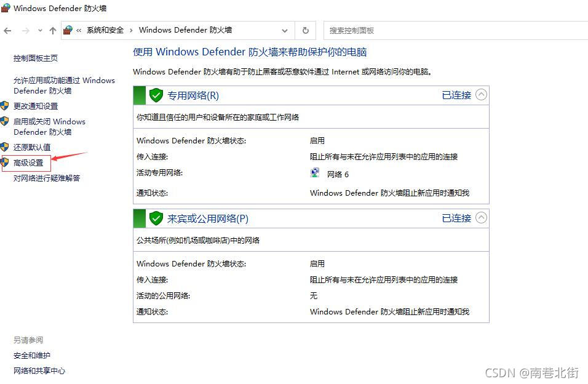Viewport: 588px width, 384px height.
Task: Open 更改通知设置 link
Action: coord(36,106)
